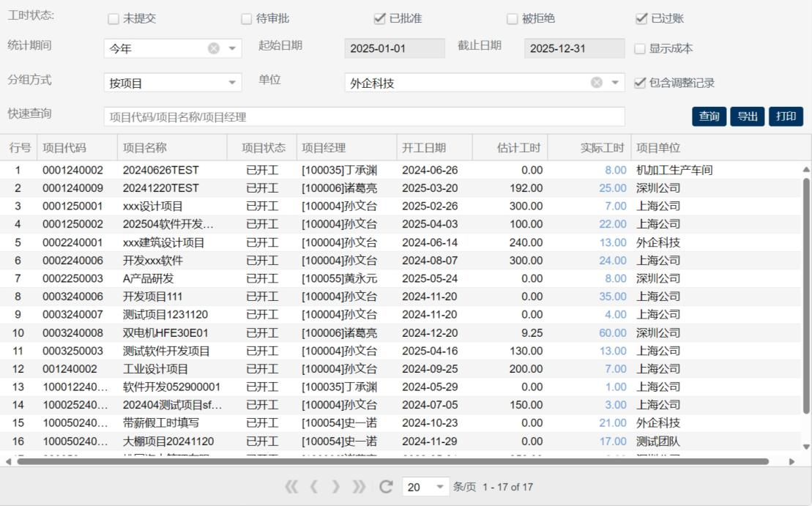This screenshot has height=506, width=812.
Task: Click the 导出 button
Action: tap(747, 116)
